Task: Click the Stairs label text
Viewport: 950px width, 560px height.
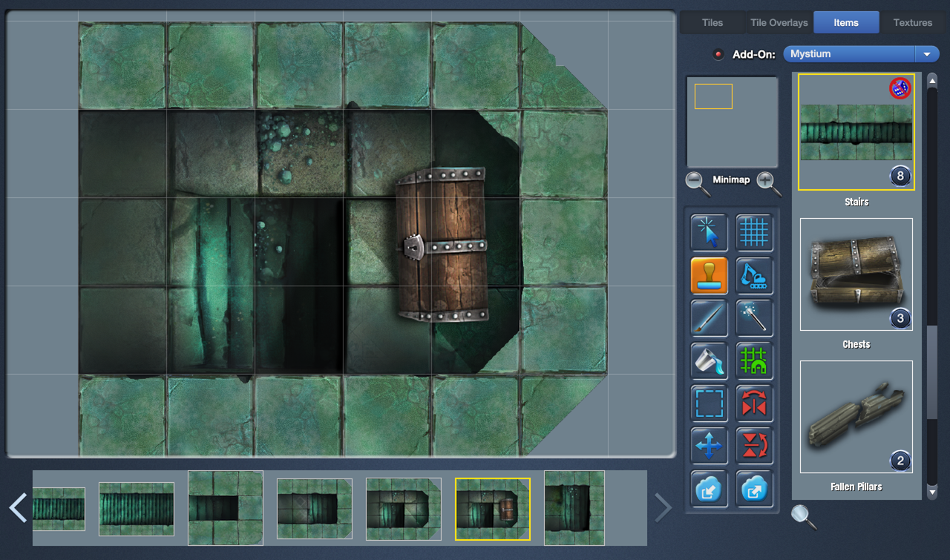Action: [x=856, y=202]
